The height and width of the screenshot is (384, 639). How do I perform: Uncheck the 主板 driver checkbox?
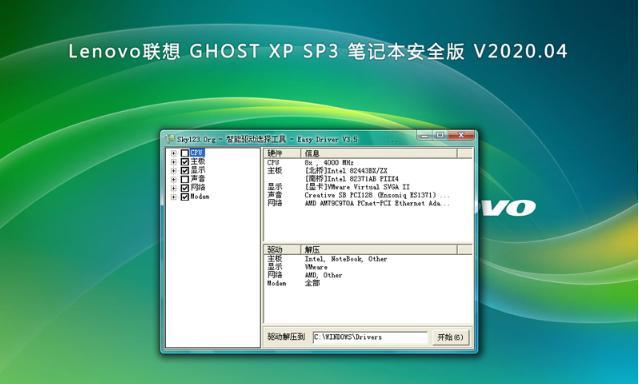point(185,162)
